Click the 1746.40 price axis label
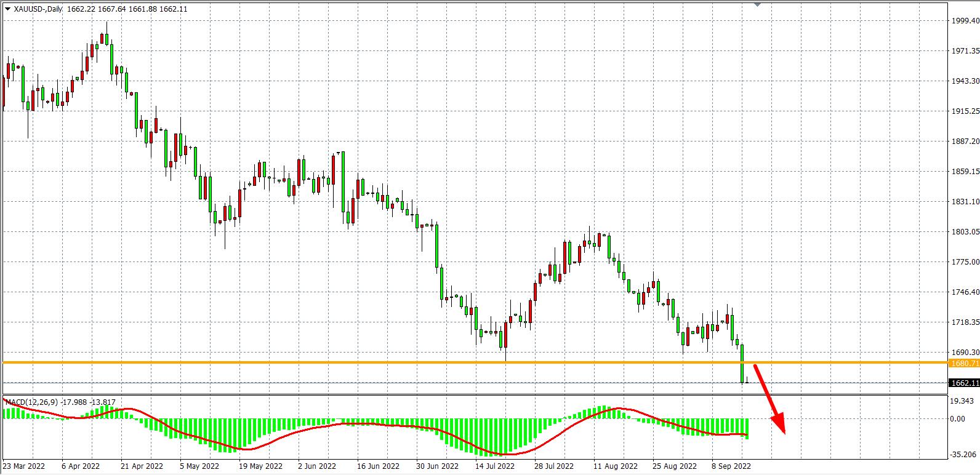Screen dimensions: 980x475 965,292
